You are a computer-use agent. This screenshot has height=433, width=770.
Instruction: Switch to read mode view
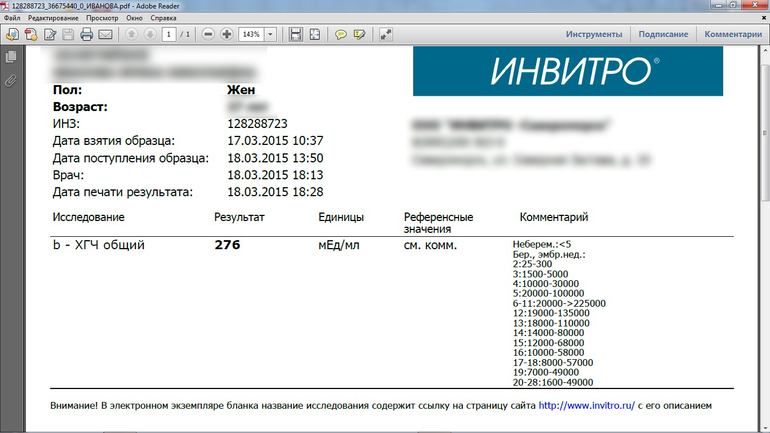point(386,34)
